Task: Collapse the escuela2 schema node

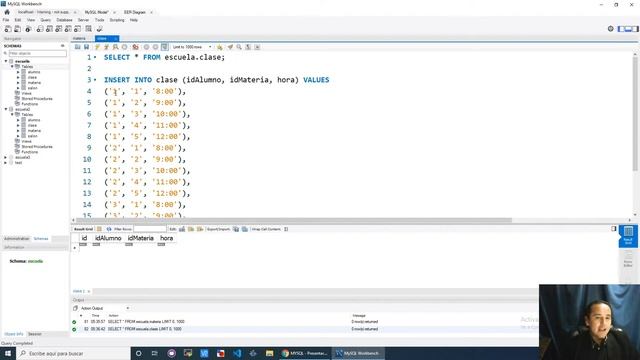Action: coord(6,109)
